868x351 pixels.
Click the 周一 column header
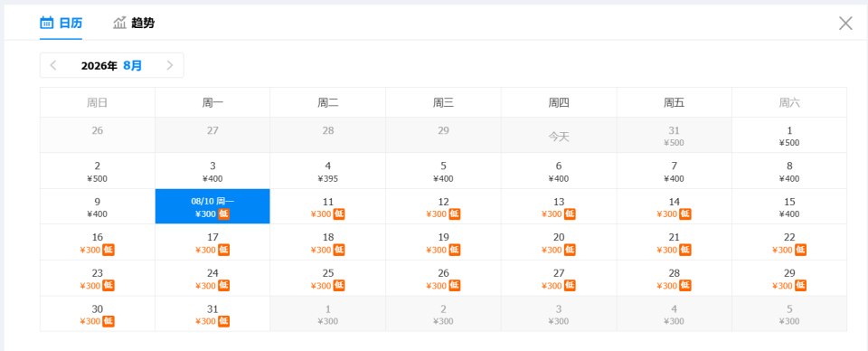pyautogui.click(x=212, y=102)
